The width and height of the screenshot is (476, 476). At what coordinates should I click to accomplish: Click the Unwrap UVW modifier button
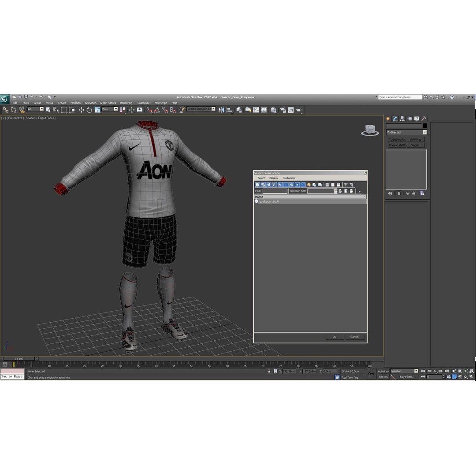click(397, 145)
